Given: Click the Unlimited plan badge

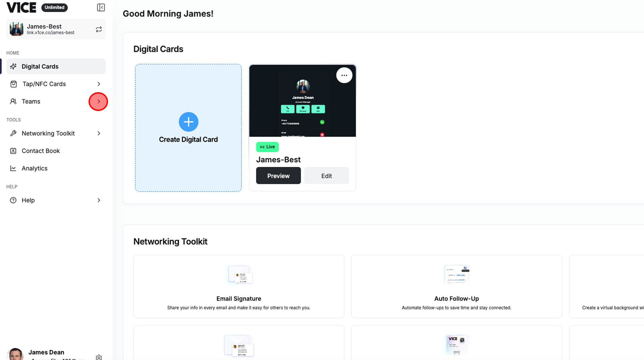Looking at the screenshot, I should [54, 7].
